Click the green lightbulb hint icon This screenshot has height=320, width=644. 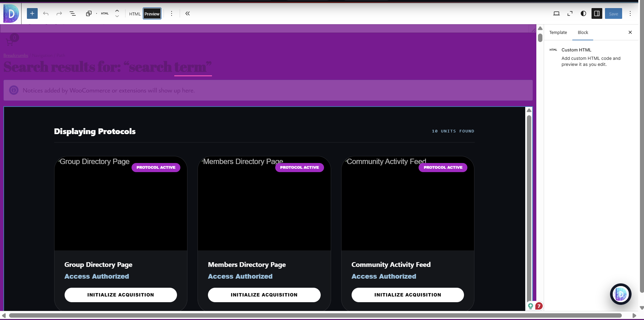coord(531,306)
